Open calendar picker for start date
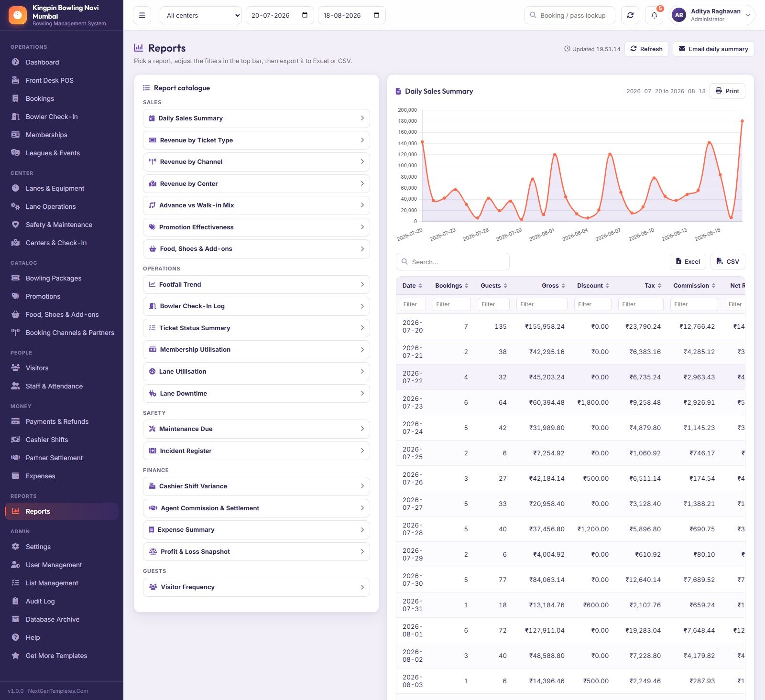Viewport: 765px width, 700px height. [x=305, y=15]
